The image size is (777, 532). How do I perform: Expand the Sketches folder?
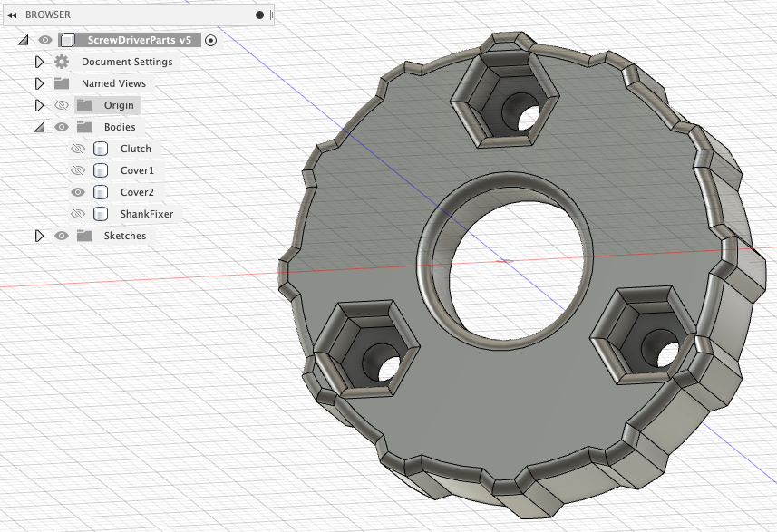[39, 236]
